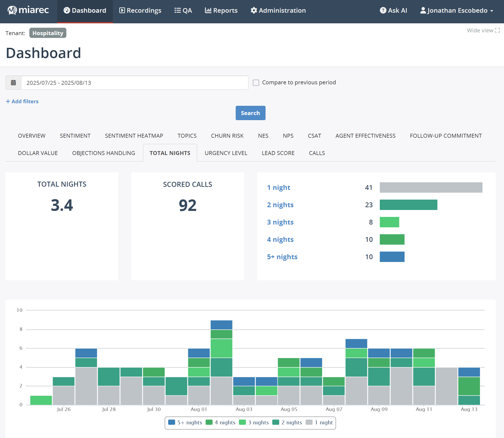Toggle the 5+ nights legend series
This screenshot has width=504, height=438.
tap(185, 423)
